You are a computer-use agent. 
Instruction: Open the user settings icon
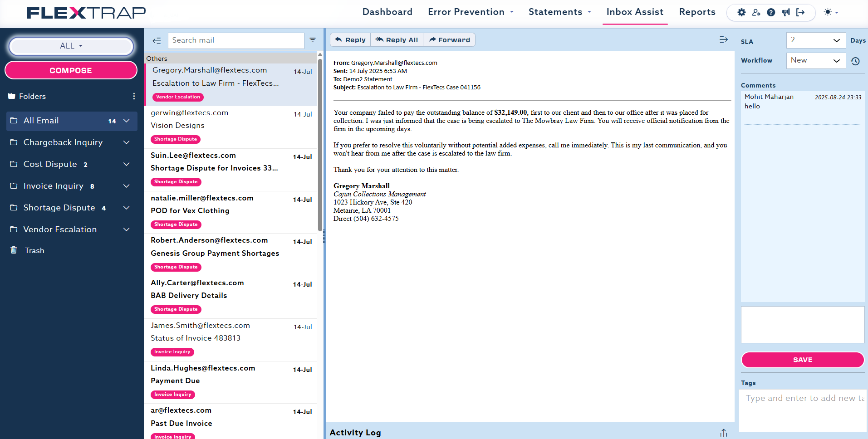click(x=756, y=12)
